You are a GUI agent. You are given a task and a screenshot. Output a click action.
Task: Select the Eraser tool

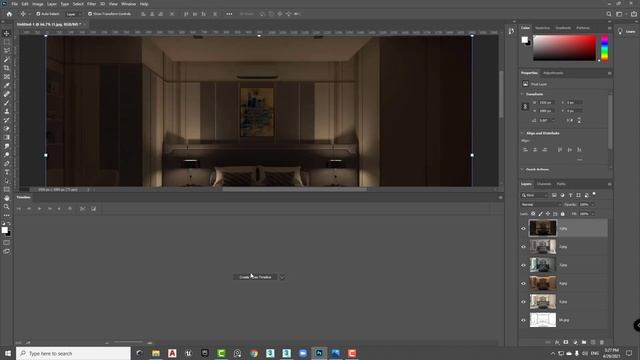click(7, 129)
